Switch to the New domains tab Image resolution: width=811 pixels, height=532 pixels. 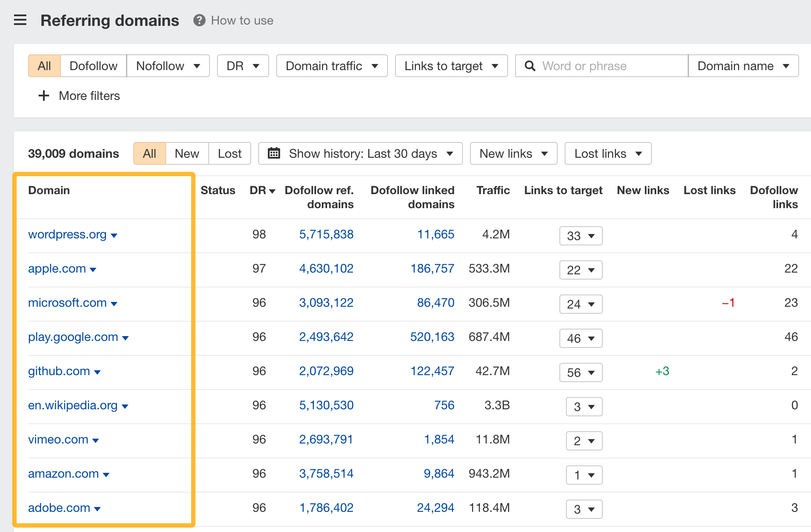(x=187, y=153)
